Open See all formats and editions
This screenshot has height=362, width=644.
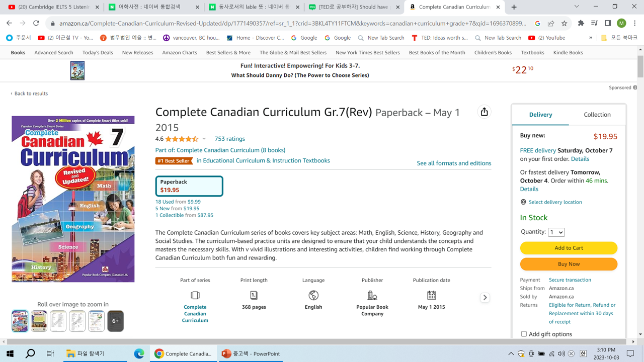coord(454,163)
